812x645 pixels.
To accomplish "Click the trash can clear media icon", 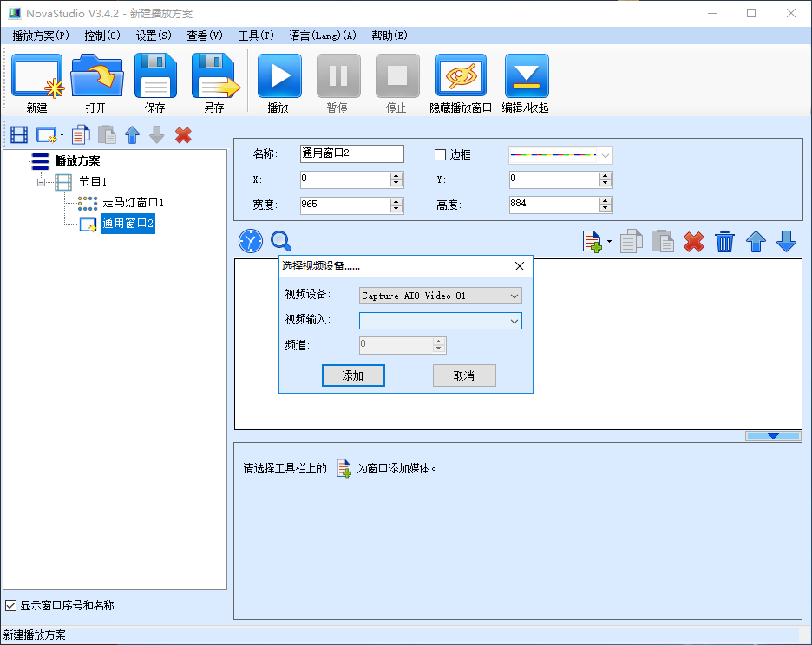I will pos(724,242).
